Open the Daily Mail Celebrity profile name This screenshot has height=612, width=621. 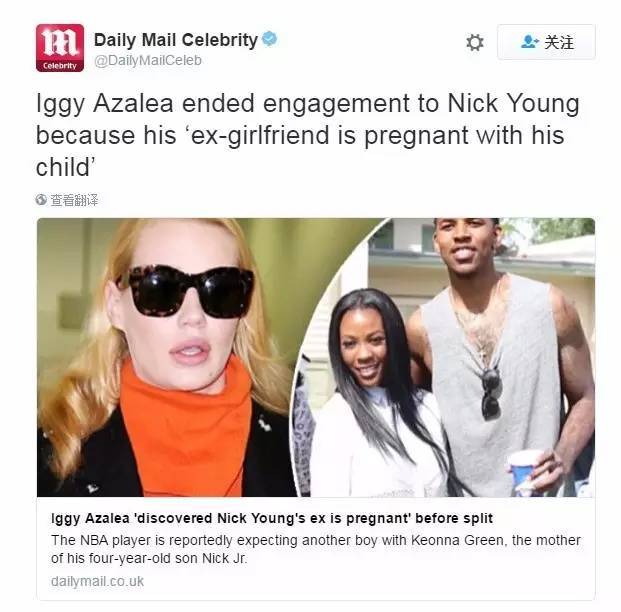point(176,40)
